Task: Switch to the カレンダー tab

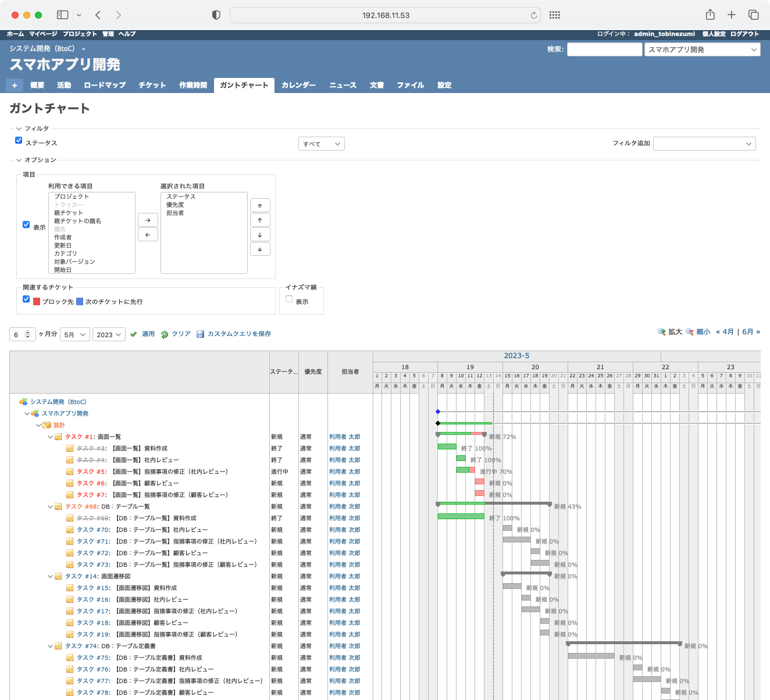Action: tap(298, 85)
